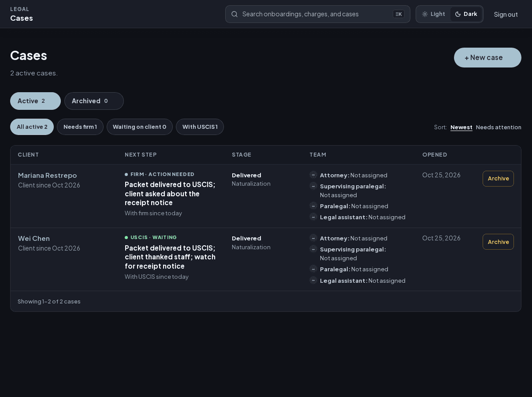Click the legal assistant icon in Wei Chen's row
The image size is (532, 397).
pos(313,280)
